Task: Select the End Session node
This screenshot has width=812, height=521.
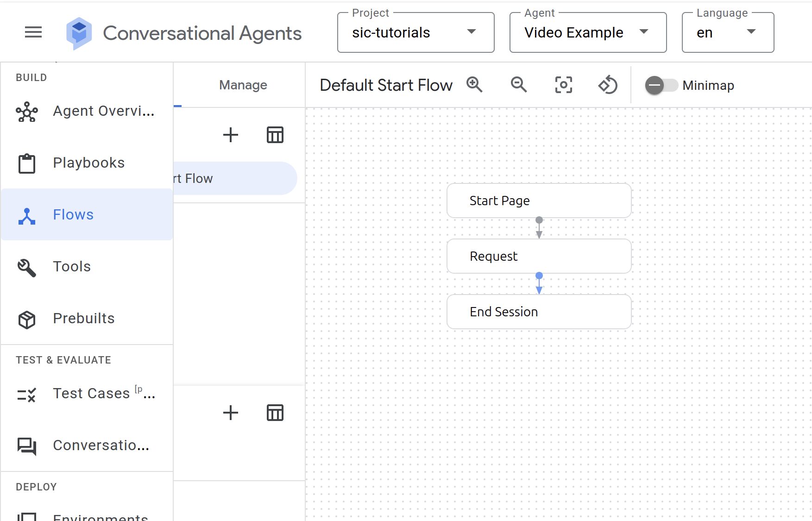Action: (539, 312)
